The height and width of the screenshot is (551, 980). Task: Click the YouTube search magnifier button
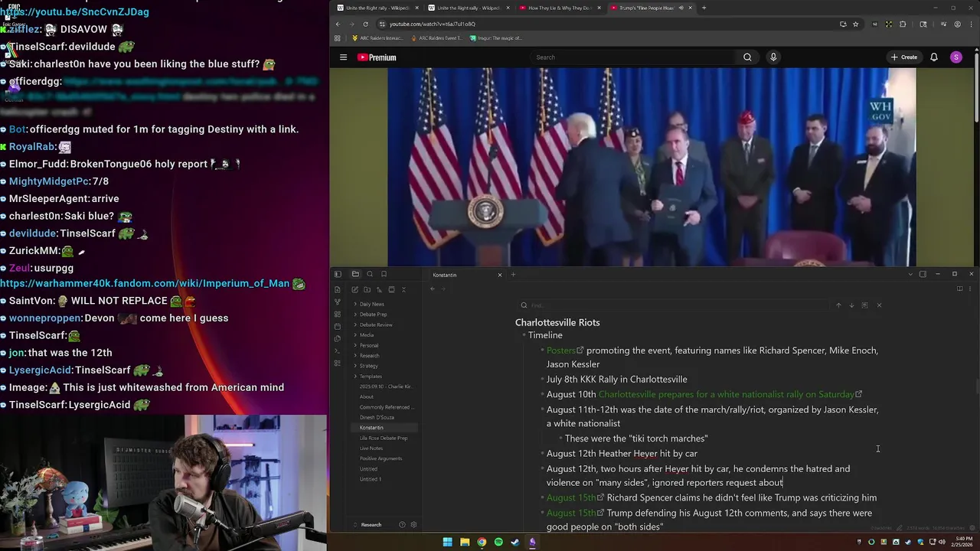tap(747, 57)
